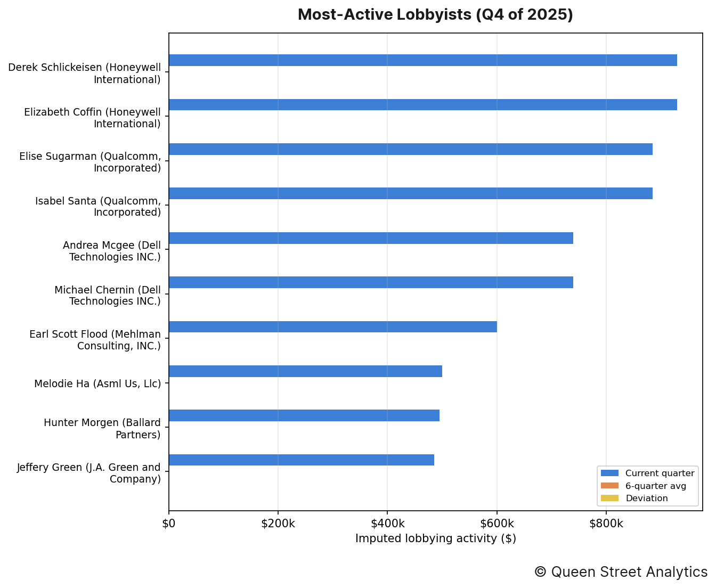The height and width of the screenshot is (588, 716).
Task: Click the blue bar for Derek Schlickeisen
Action: pyautogui.click(x=423, y=60)
